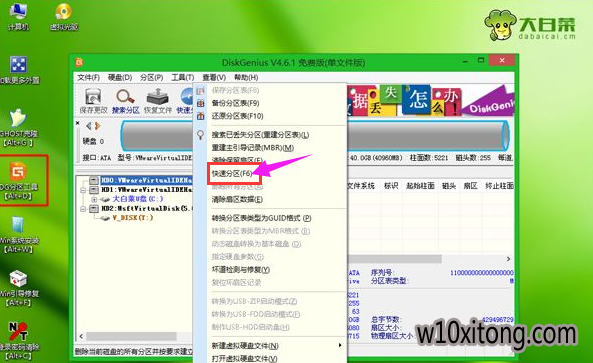Click the 恢复文件 toolbar icon
This screenshot has width=593, height=363.
[158, 101]
